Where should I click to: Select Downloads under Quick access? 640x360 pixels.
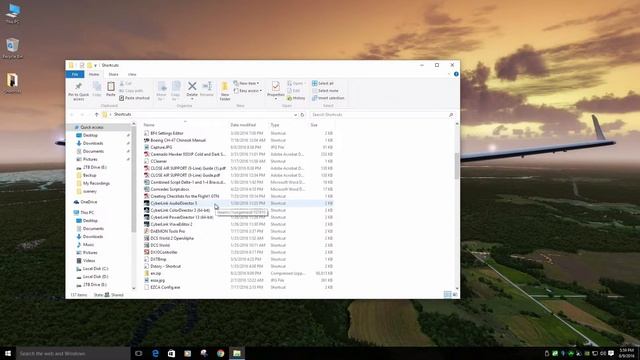pyautogui.click(x=93, y=143)
